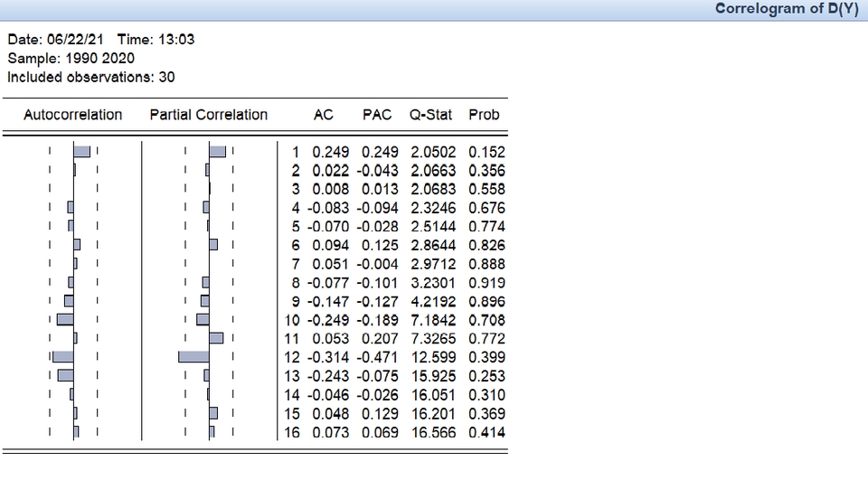Click lag 1 autocorrelation bar
Viewport: 868px width, 480px height.
click(x=82, y=152)
